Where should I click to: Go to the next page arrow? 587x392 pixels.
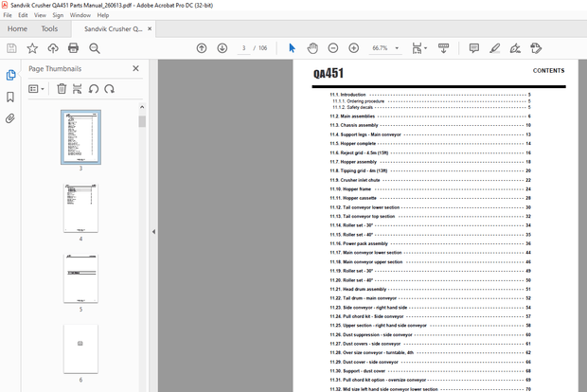(x=222, y=48)
